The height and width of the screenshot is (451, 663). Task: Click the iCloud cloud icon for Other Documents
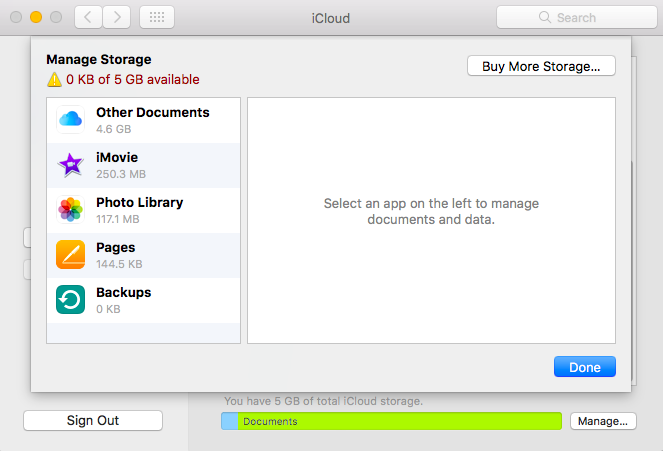[x=71, y=120]
